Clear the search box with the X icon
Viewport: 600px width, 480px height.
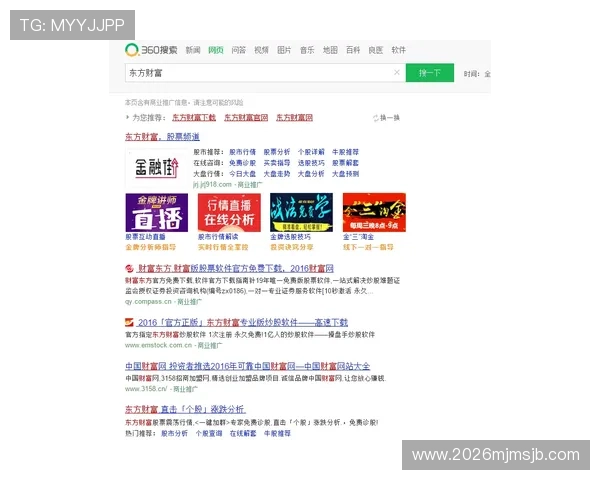click(397, 72)
